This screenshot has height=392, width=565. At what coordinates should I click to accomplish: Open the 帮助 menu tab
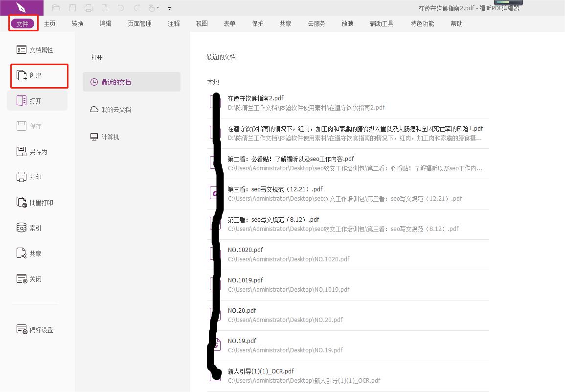pyautogui.click(x=456, y=23)
